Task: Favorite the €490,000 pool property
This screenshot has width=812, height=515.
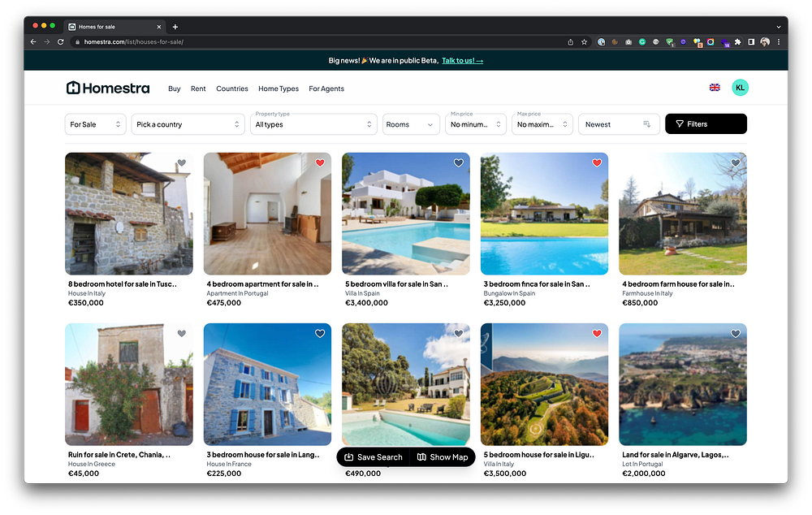Action: 458,334
